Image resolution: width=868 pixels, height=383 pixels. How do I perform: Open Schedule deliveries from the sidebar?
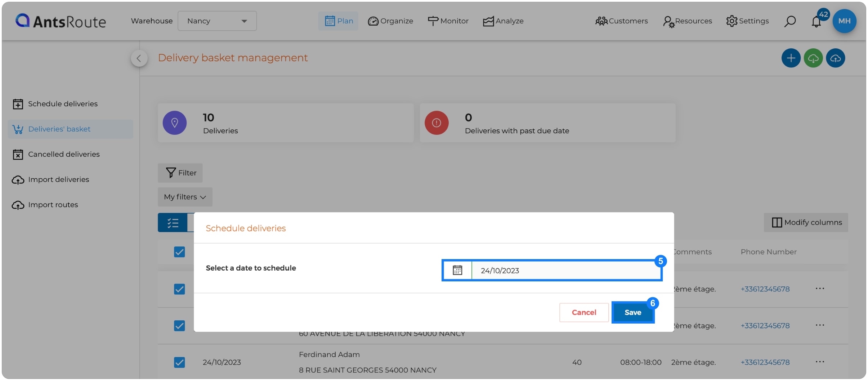click(62, 104)
